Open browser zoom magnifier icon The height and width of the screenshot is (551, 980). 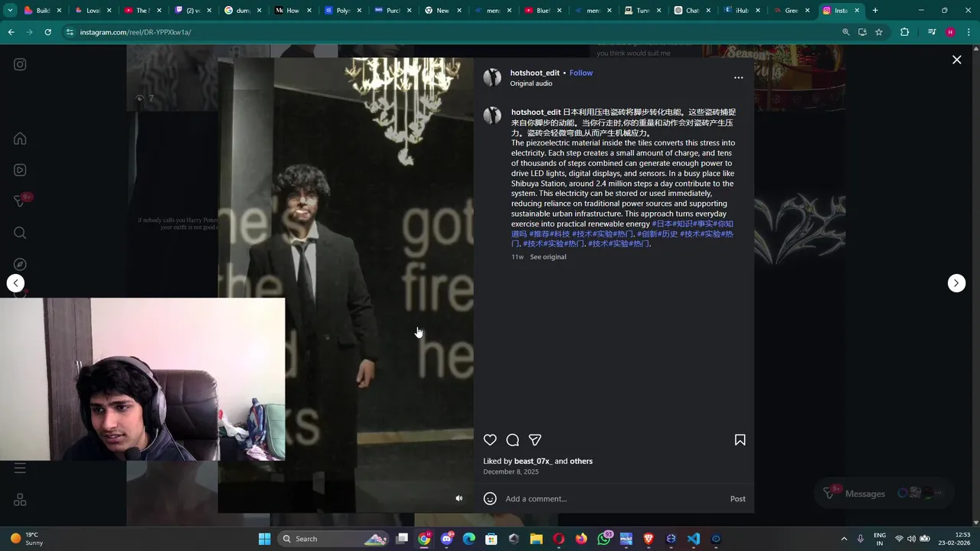tap(845, 32)
